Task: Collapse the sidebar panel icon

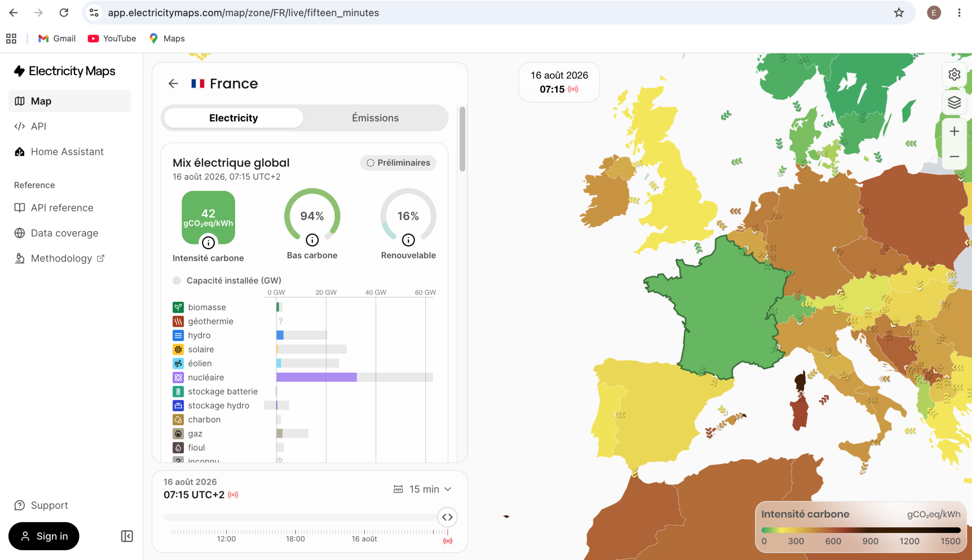Action: click(x=127, y=536)
